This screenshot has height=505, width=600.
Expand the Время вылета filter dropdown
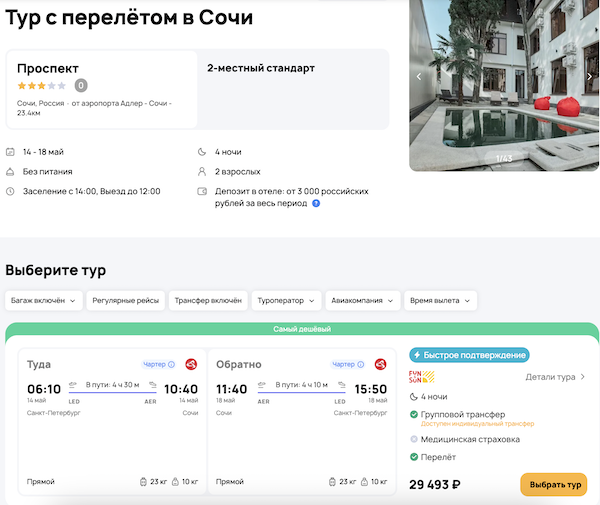coord(441,300)
